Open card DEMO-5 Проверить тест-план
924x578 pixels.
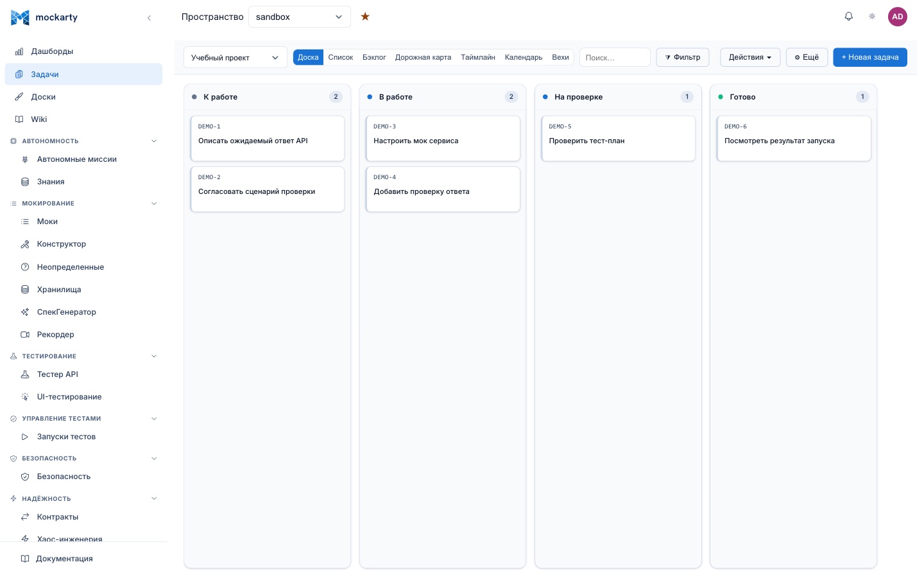tap(619, 138)
